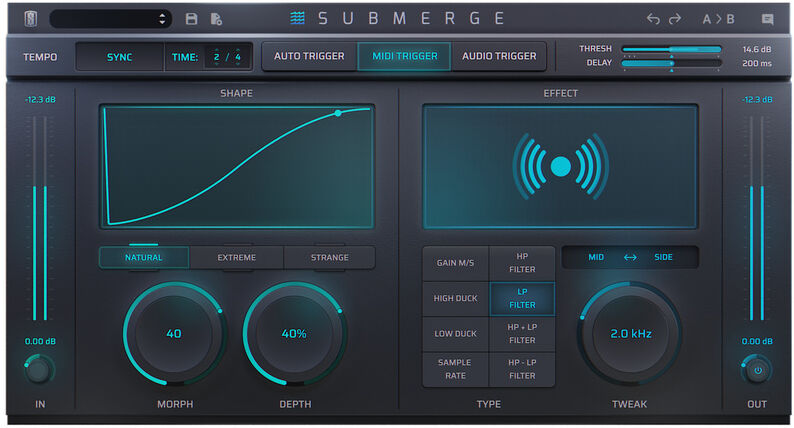The image size is (794, 428).
Task: Select the EXTREME shape mode
Action: pyautogui.click(x=236, y=257)
